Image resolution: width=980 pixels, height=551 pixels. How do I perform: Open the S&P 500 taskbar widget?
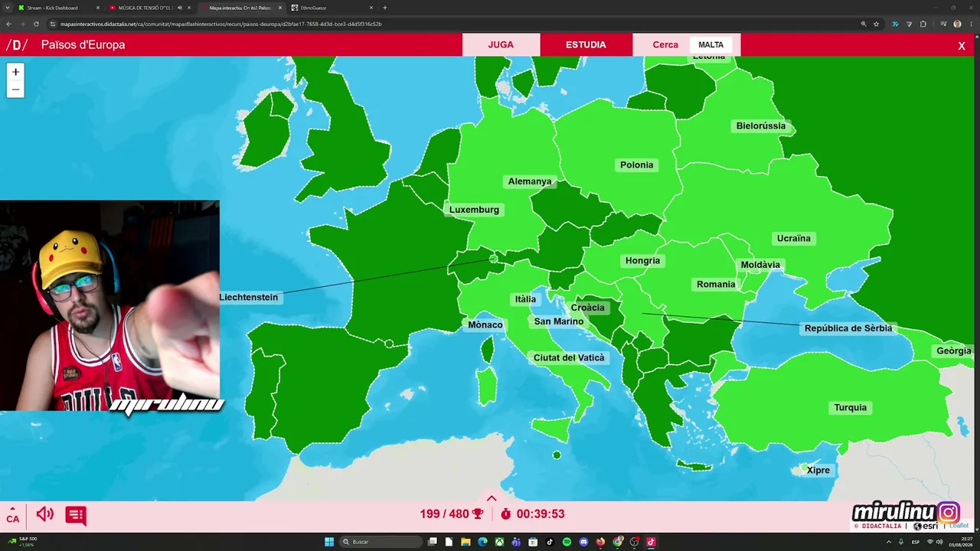(x=23, y=542)
